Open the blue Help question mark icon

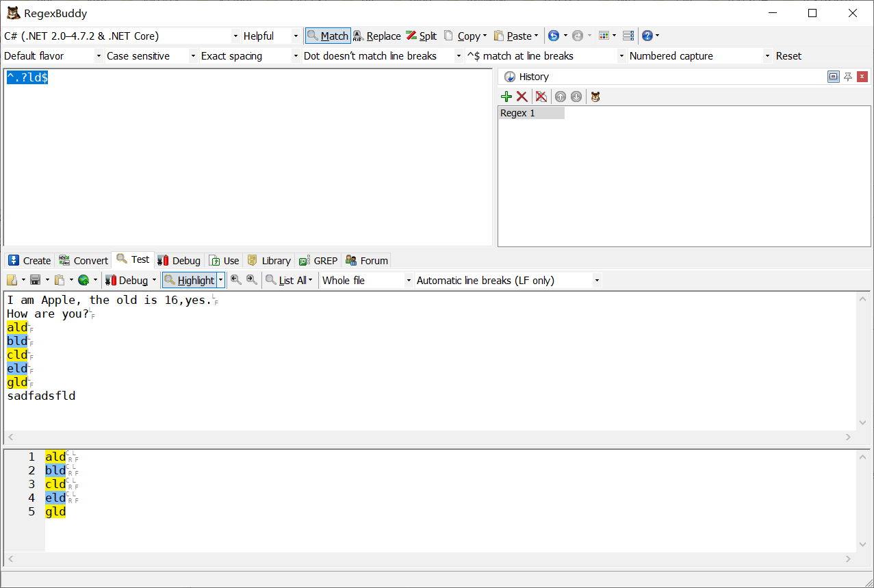pos(647,36)
